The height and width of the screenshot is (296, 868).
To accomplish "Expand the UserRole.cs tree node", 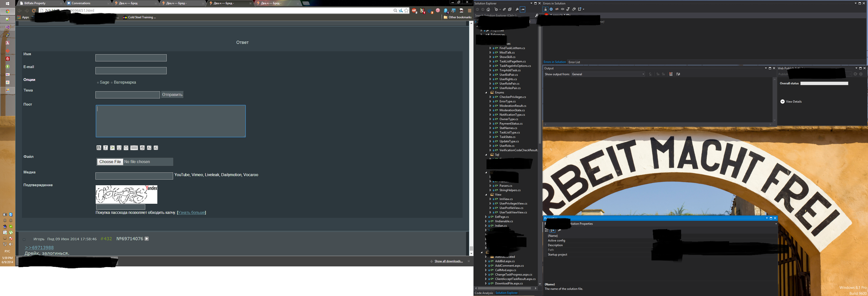I will (x=490, y=146).
